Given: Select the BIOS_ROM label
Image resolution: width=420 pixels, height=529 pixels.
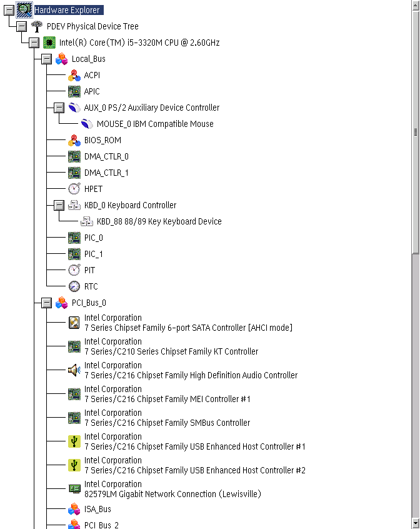Looking at the screenshot, I should click(x=102, y=140).
